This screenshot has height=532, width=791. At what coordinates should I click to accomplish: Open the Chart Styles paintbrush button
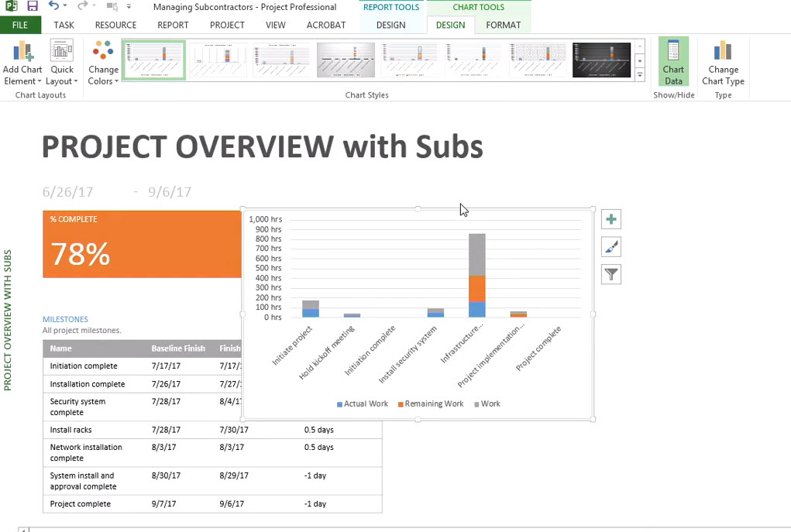click(611, 247)
